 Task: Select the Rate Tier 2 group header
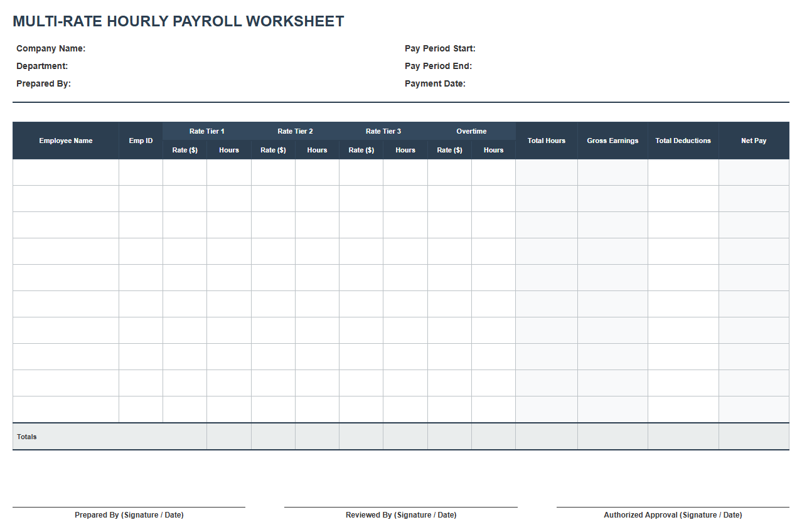pos(295,131)
